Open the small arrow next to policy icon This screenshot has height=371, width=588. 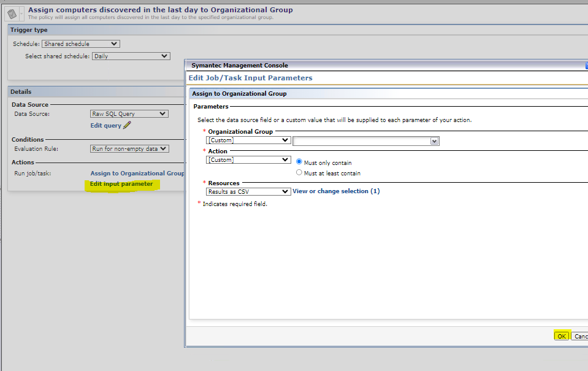click(x=22, y=13)
